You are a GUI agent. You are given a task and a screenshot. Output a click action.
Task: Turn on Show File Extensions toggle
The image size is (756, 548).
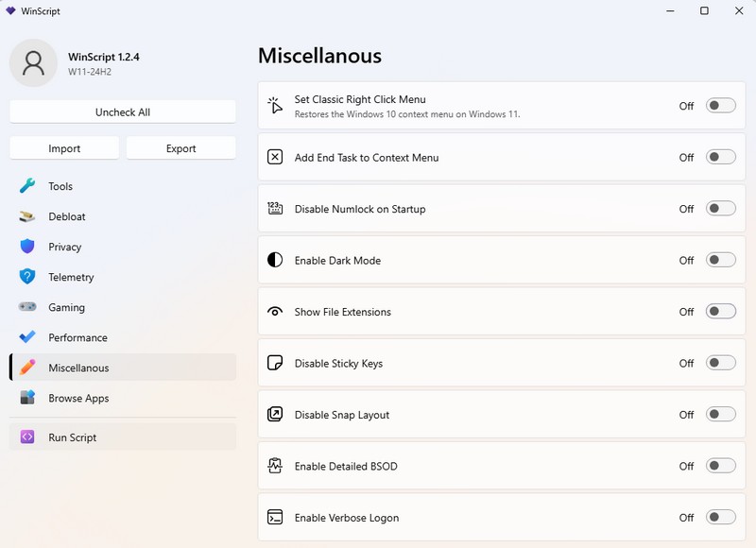720,312
